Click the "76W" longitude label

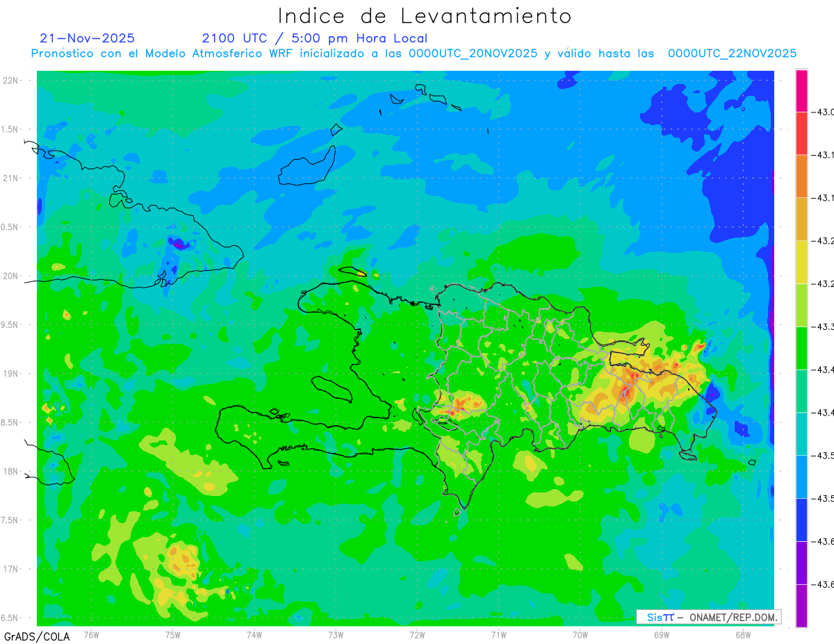point(91,636)
